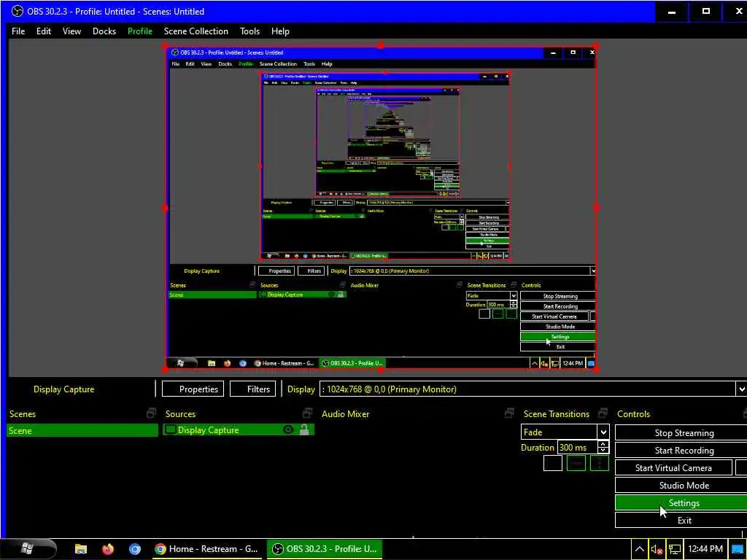Open the dropdown arrow of Display combo box
Image resolution: width=747 pixels, height=560 pixels.
pyautogui.click(x=742, y=389)
